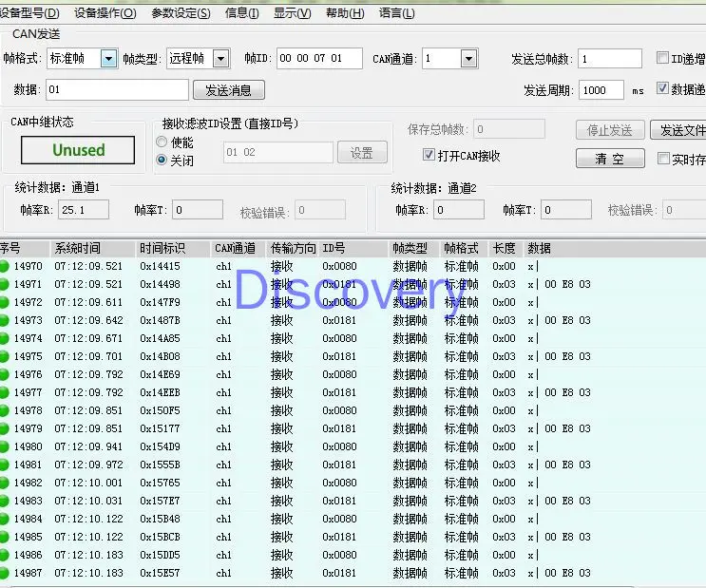Click the 系统时间 column header

coord(92,248)
